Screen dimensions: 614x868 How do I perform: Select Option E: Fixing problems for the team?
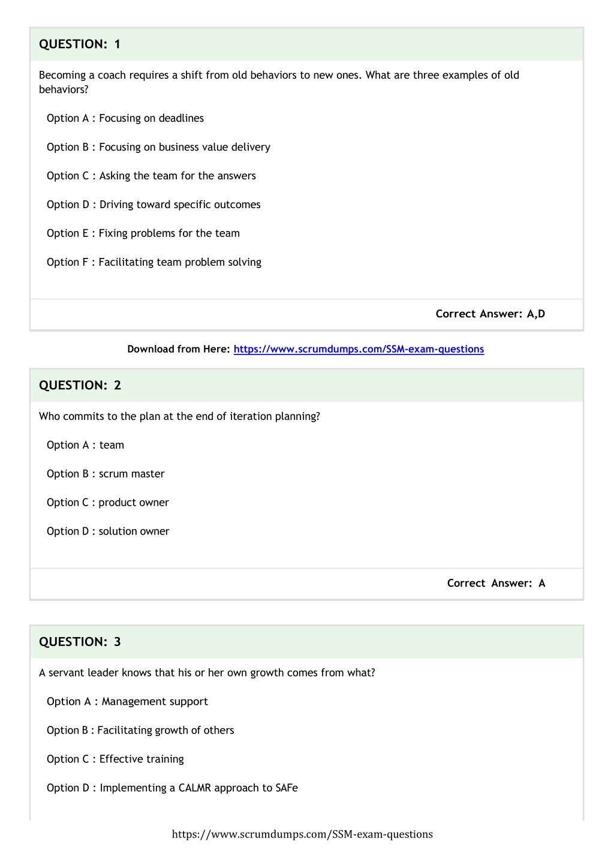tap(143, 233)
